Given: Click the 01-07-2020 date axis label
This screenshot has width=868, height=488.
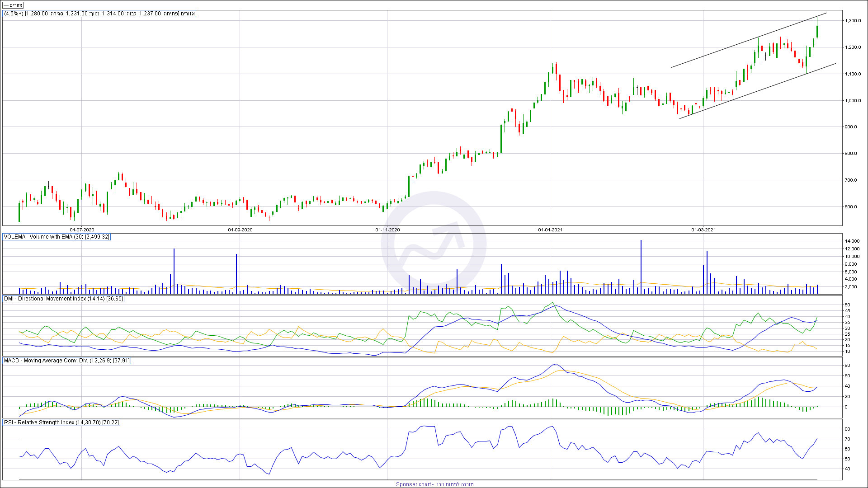Looking at the screenshot, I should [x=82, y=230].
